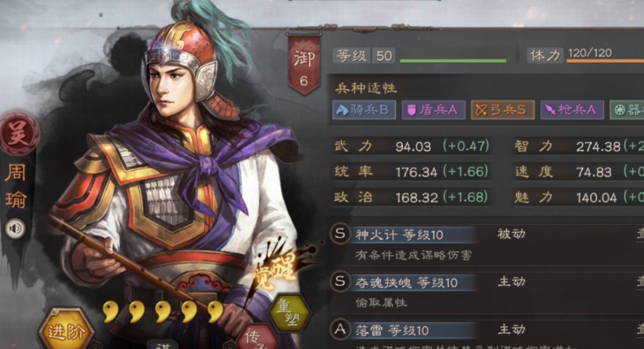Select the 骑兵B troop type tag

tap(364, 109)
